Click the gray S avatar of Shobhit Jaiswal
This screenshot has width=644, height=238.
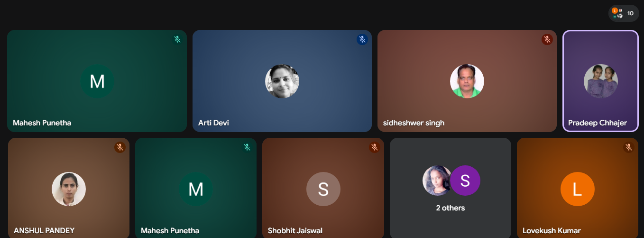coord(323,189)
